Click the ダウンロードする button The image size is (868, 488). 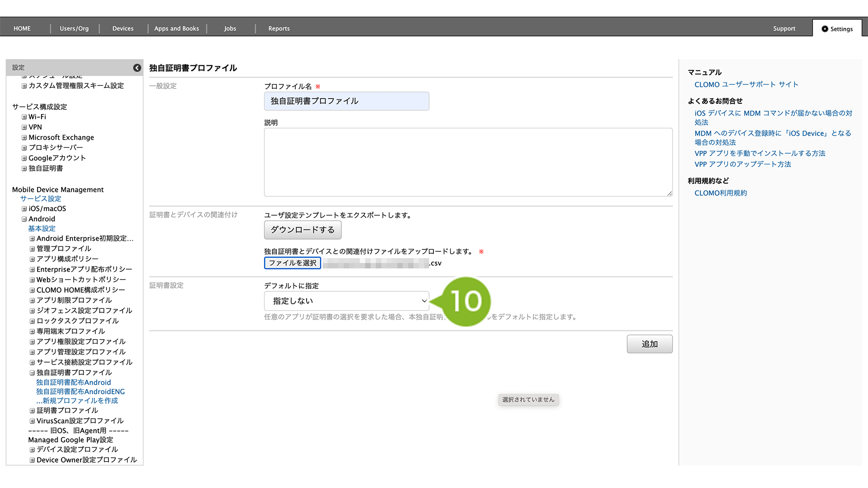[302, 230]
